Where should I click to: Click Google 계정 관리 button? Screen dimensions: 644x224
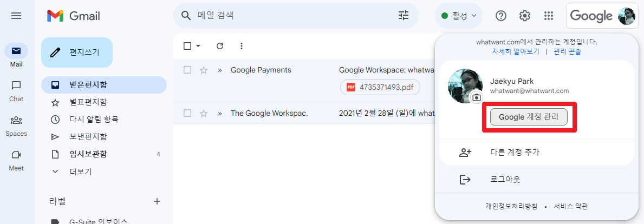tap(529, 117)
